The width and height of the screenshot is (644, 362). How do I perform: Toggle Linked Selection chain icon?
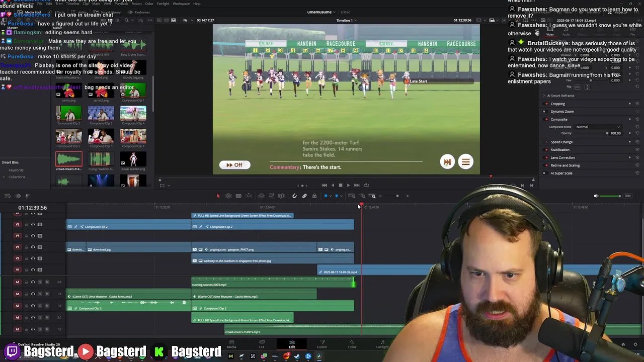pyautogui.click(x=304, y=196)
